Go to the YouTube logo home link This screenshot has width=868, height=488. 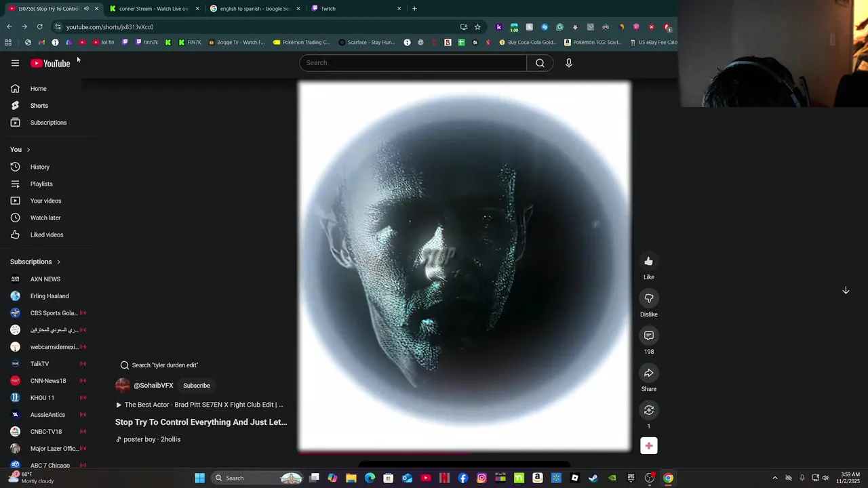[50, 63]
